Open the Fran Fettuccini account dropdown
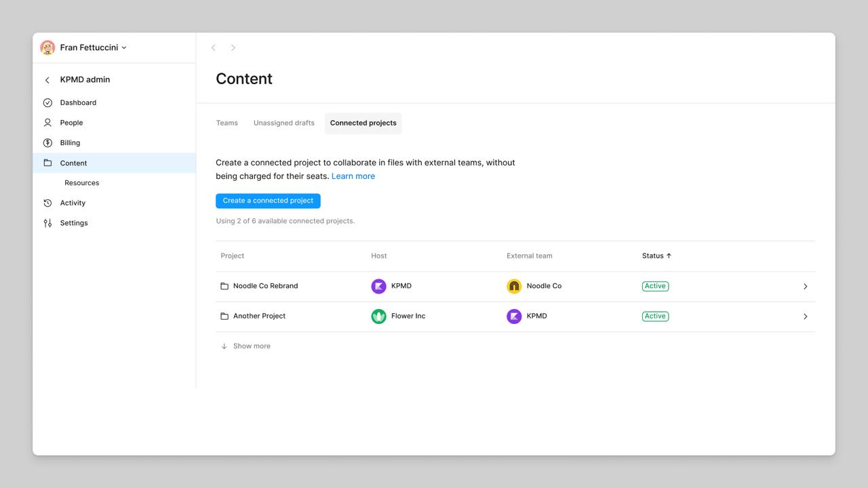Viewport: 868px width, 488px height. pos(124,47)
